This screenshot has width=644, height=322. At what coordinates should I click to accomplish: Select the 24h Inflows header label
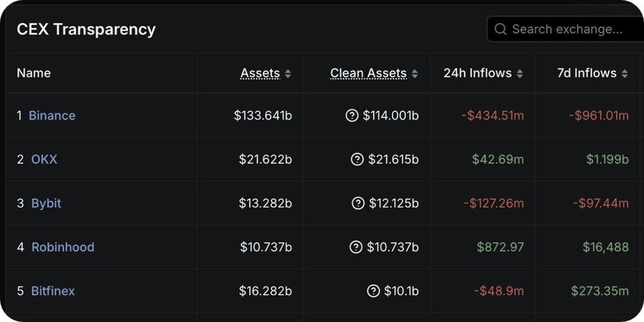(x=478, y=73)
